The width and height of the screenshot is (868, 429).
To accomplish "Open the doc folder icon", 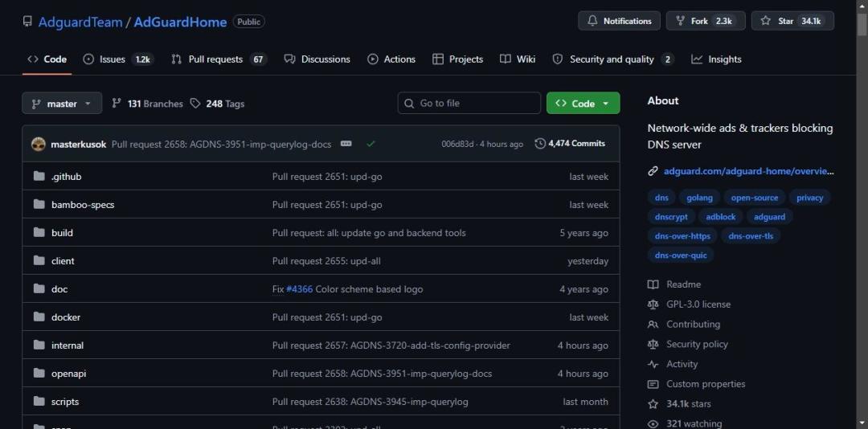I will [x=39, y=289].
